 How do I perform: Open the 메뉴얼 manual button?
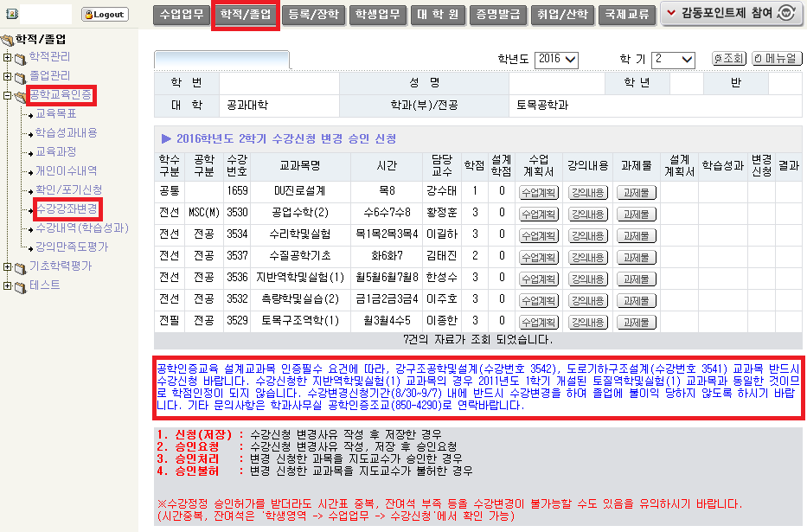point(775,59)
